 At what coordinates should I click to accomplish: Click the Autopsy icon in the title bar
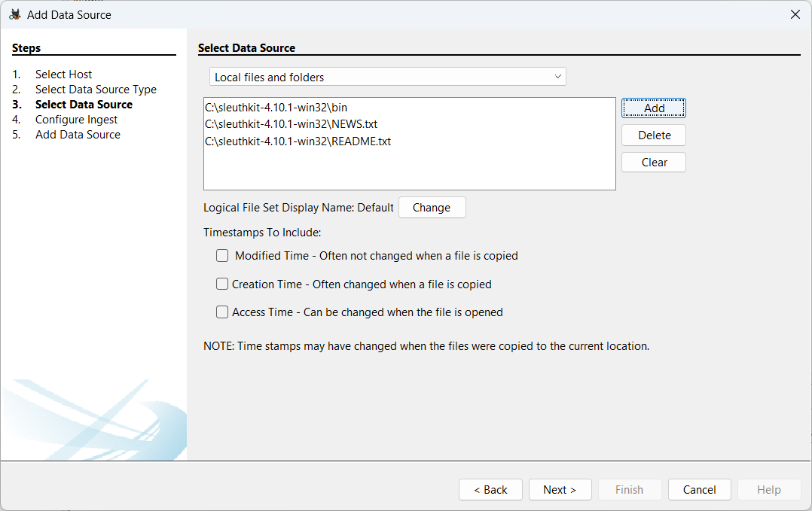14,14
